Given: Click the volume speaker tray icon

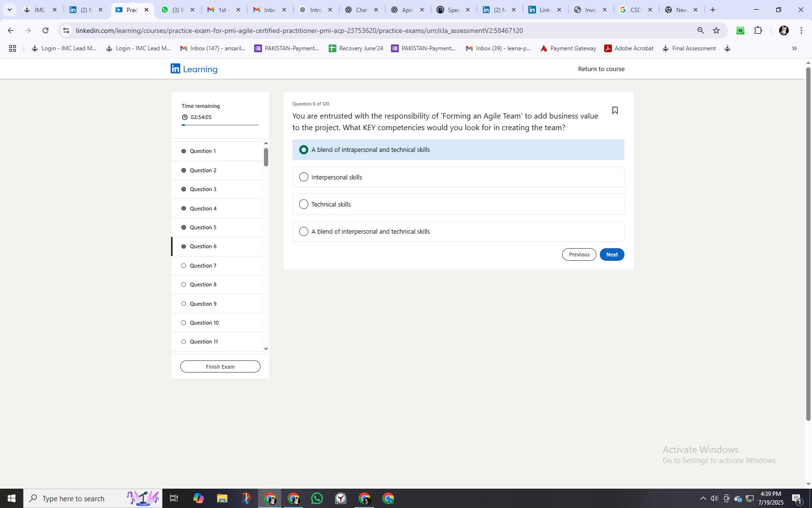Looking at the screenshot, I should [714, 498].
